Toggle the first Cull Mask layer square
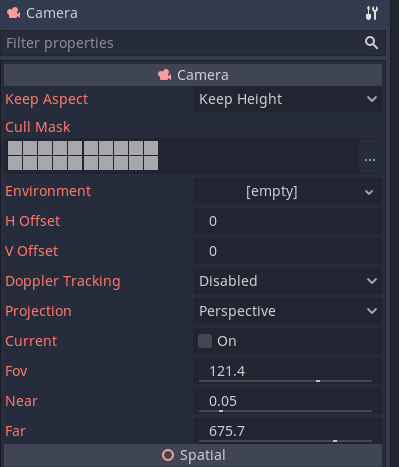The image size is (399, 467). point(15,148)
